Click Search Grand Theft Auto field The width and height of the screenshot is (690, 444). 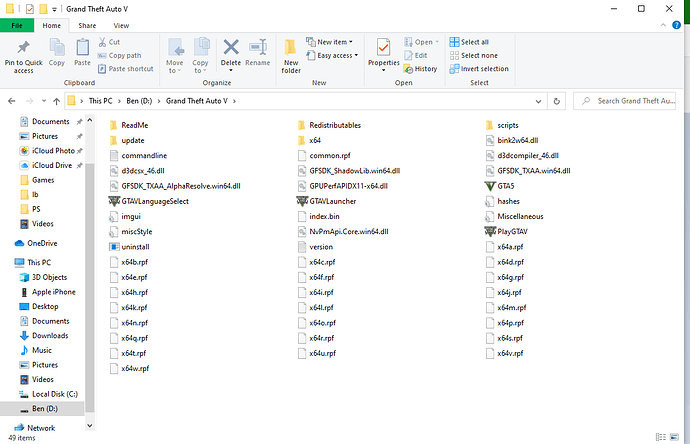(624, 101)
